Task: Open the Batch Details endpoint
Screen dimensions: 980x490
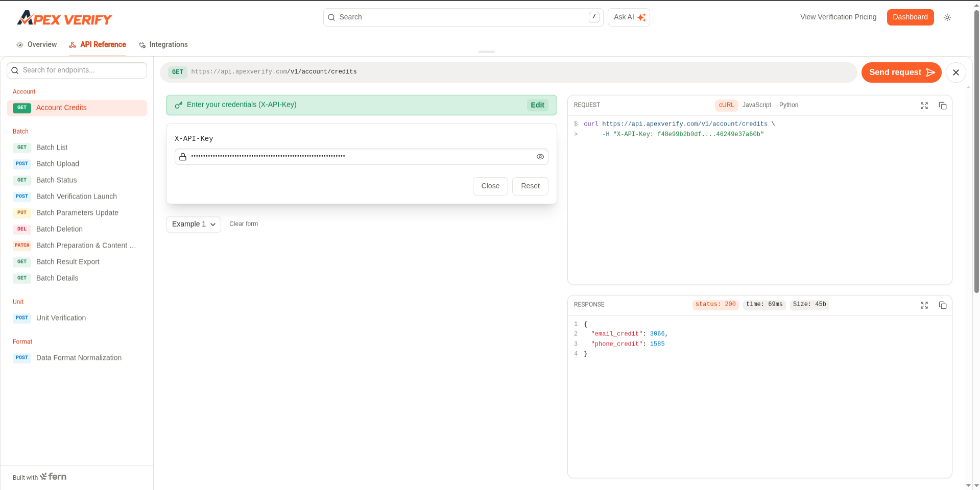Action: 77,278
